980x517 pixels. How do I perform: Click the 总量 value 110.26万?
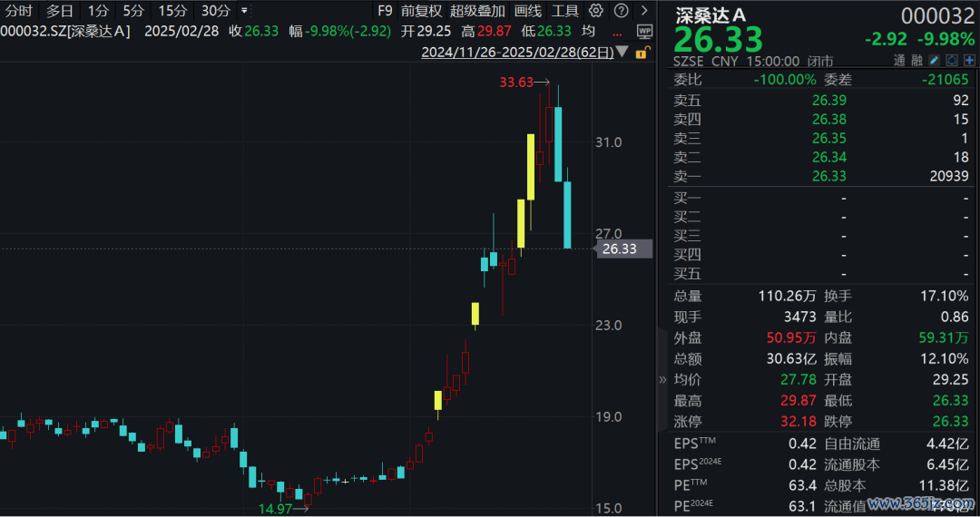click(x=788, y=296)
